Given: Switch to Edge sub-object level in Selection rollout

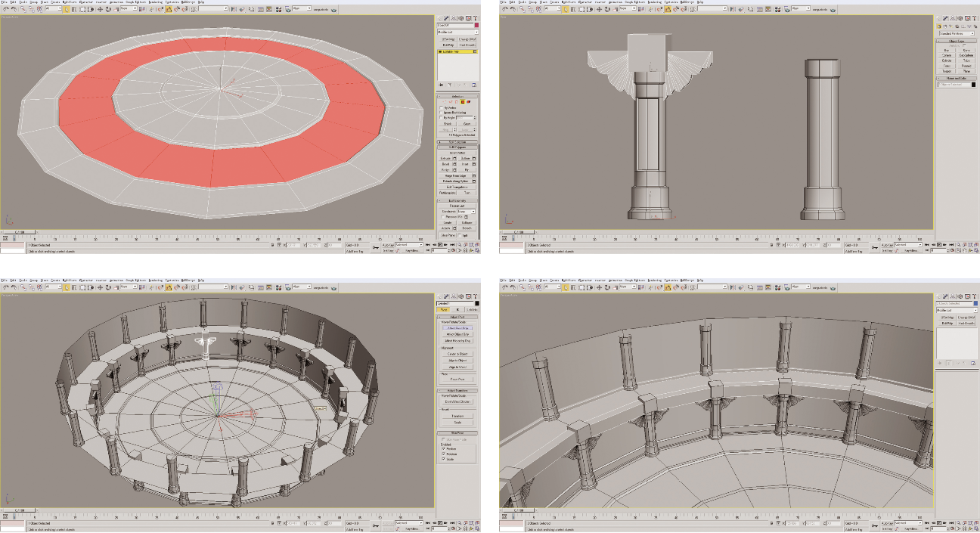Looking at the screenshot, I should pyautogui.click(x=451, y=102).
